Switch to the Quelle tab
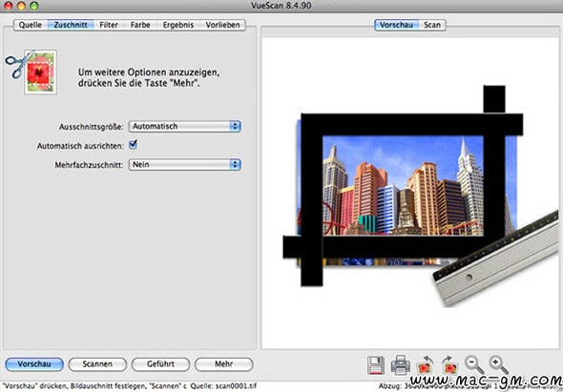The height and width of the screenshot is (392, 563). pyautogui.click(x=31, y=25)
